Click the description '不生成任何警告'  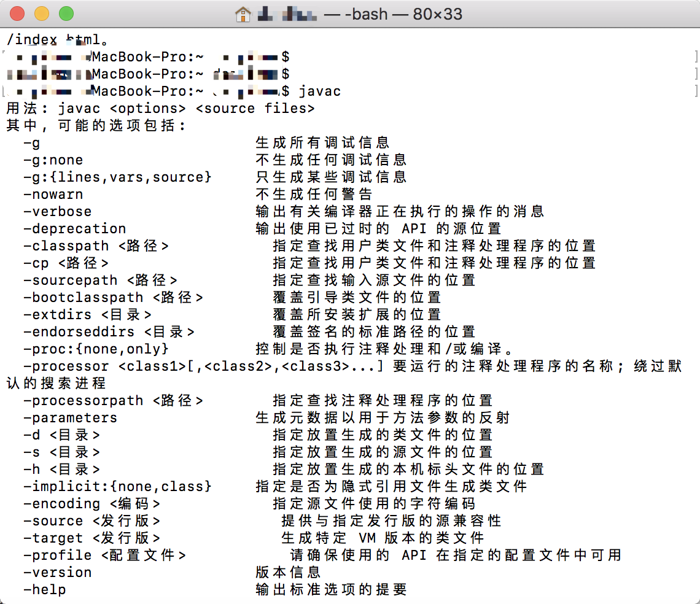[x=314, y=194]
